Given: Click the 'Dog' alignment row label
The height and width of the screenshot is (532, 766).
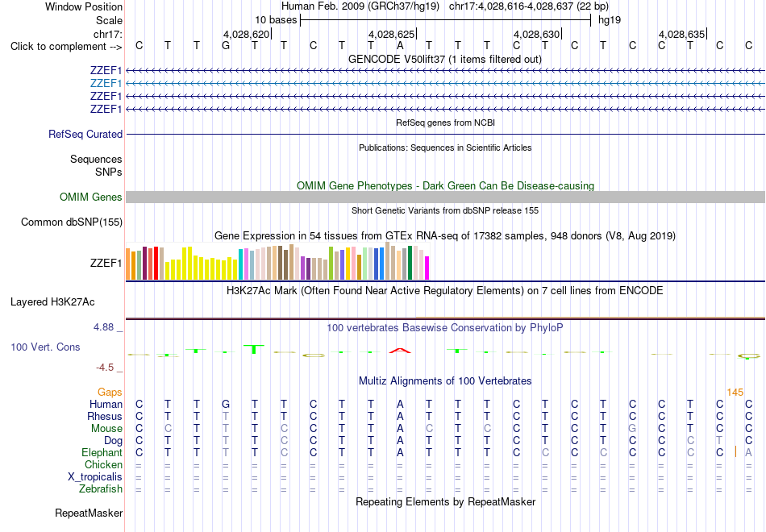Looking at the screenshot, I should pyautogui.click(x=114, y=441).
